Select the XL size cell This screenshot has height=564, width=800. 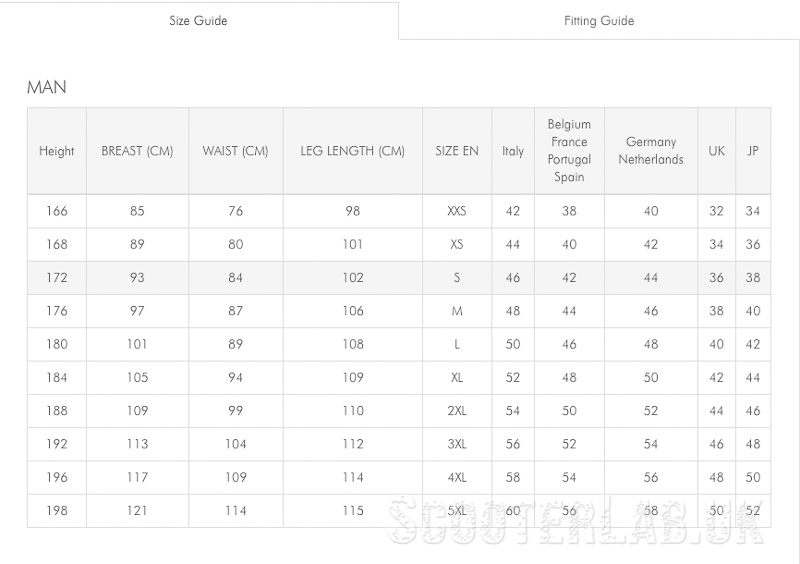(457, 377)
